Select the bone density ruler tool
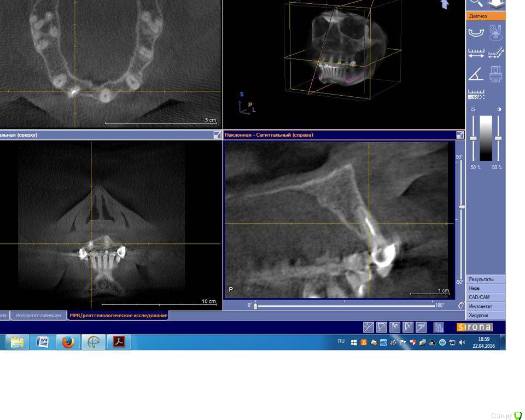Screen dimensions: 525x420 tap(476, 94)
